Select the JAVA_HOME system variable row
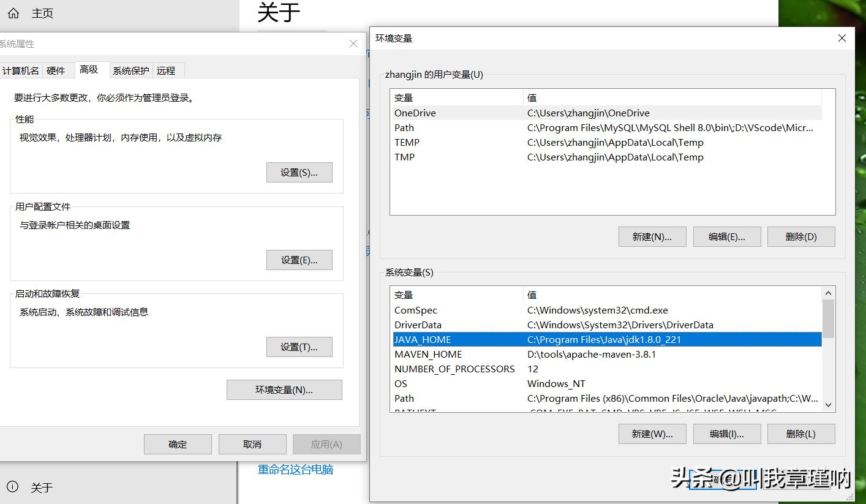This screenshot has height=504, width=866. tap(551, 339)
